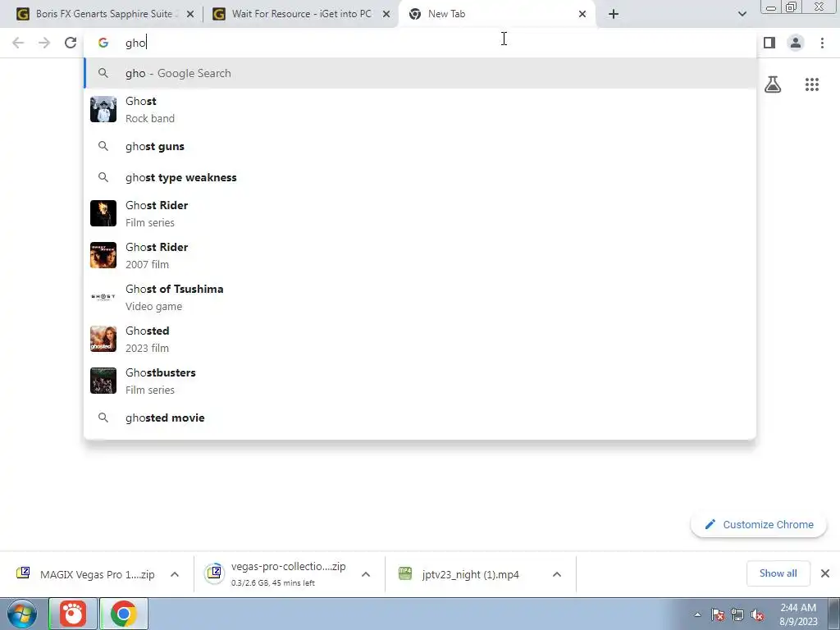Close the downloads bar

point(825,573)
